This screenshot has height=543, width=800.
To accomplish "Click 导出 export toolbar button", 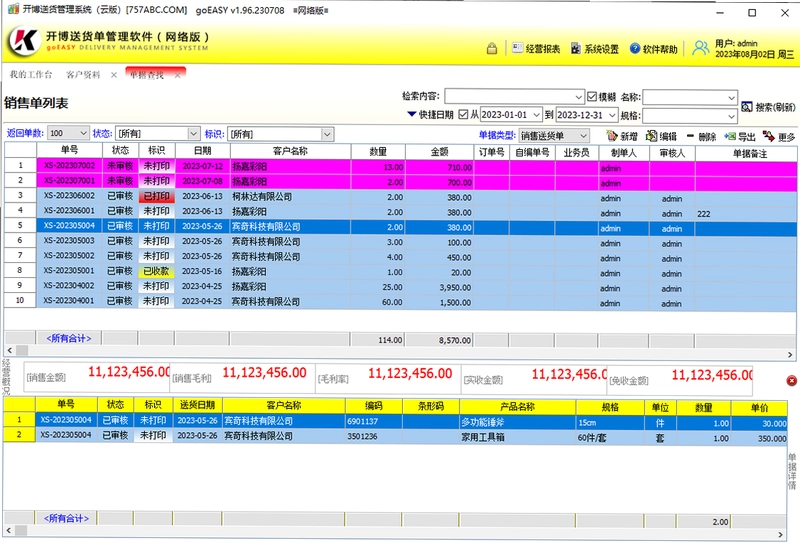I will [740, 136].
